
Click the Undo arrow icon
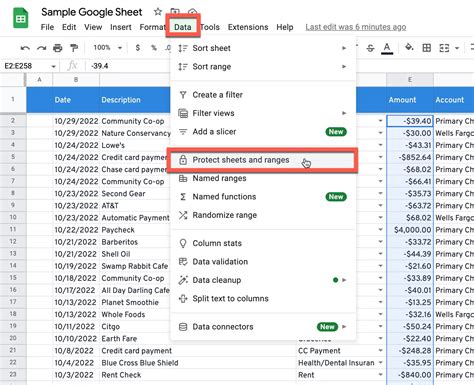point(25,48)
